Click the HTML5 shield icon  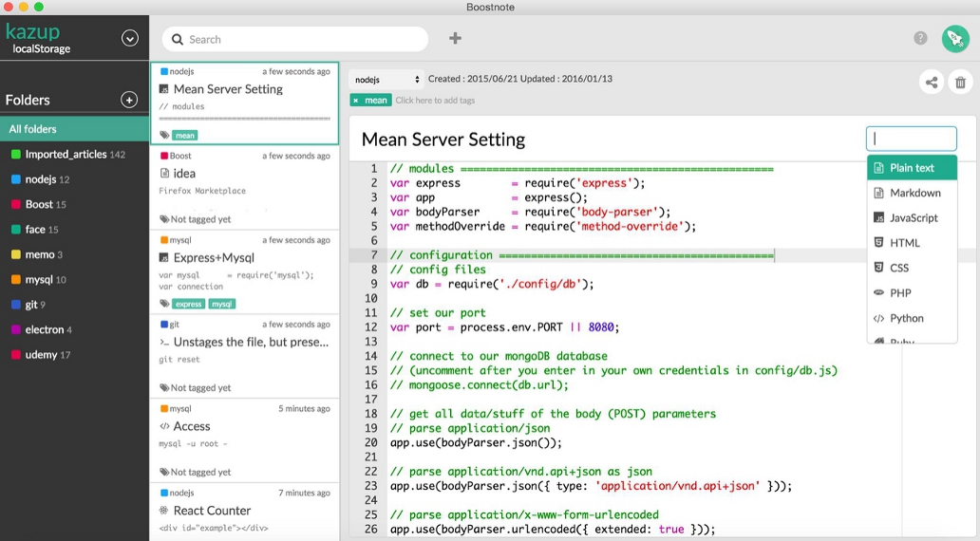[878, 242]
